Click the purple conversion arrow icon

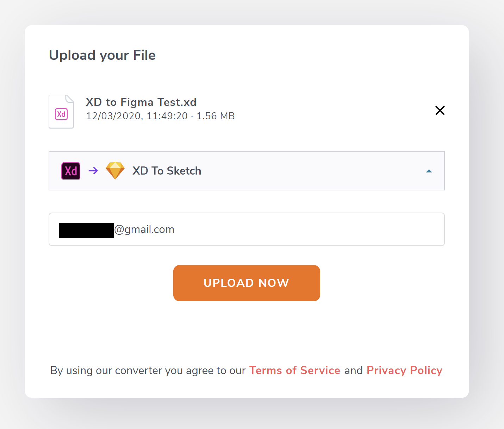pos(93,171)
